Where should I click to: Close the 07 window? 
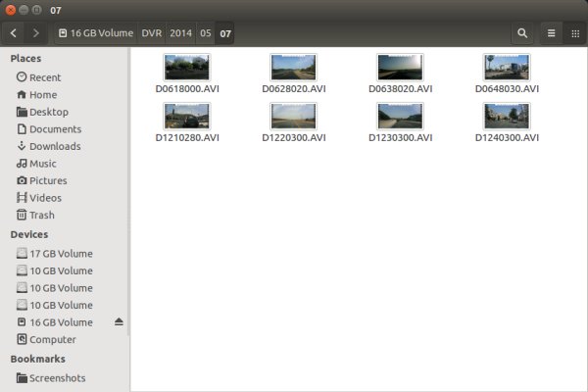pos(11,10)
